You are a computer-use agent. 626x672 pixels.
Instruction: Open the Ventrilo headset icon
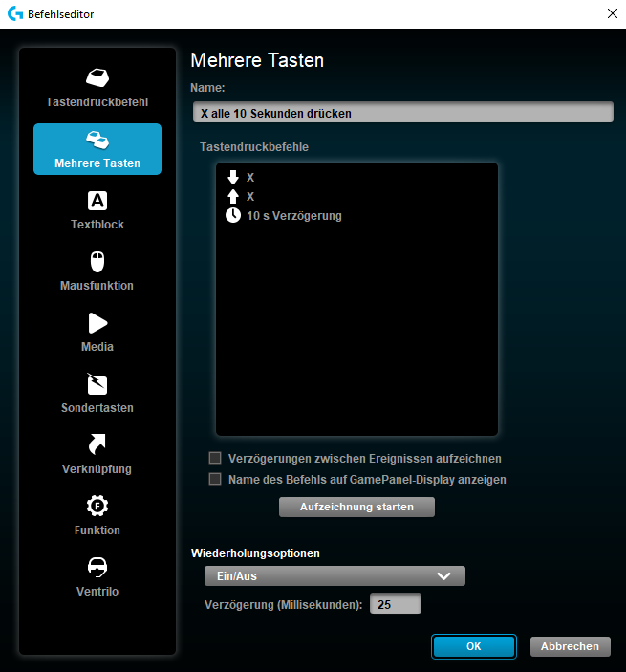97,567
